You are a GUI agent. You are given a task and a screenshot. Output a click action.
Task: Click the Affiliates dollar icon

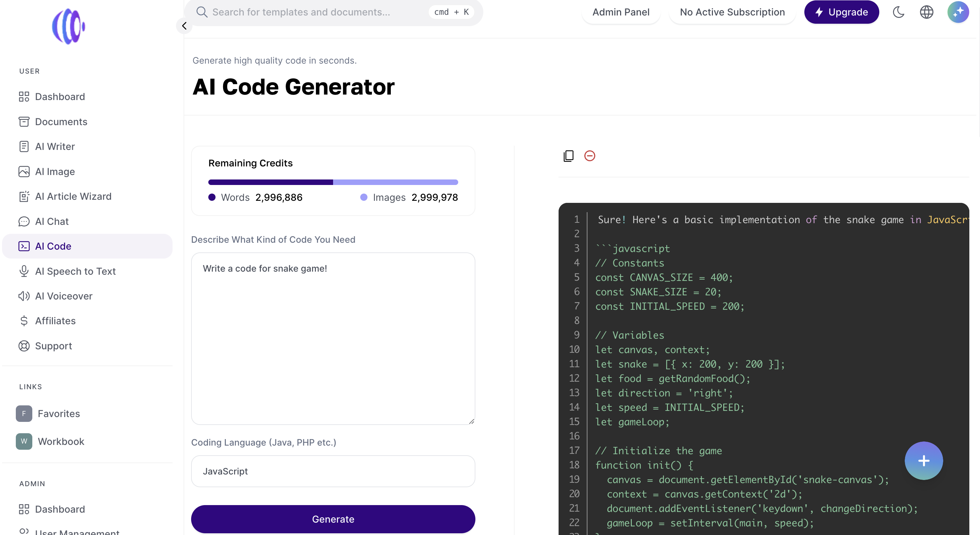(x=24, y=321)
